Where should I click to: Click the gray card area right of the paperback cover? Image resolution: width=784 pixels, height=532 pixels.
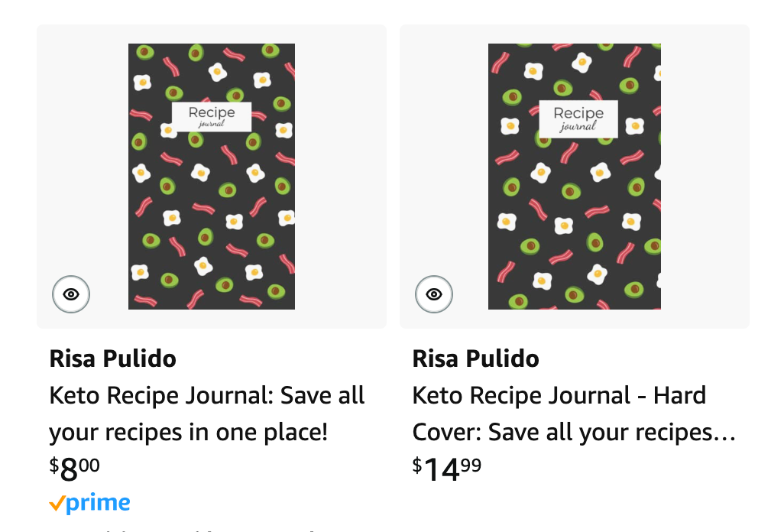point(340,176)
